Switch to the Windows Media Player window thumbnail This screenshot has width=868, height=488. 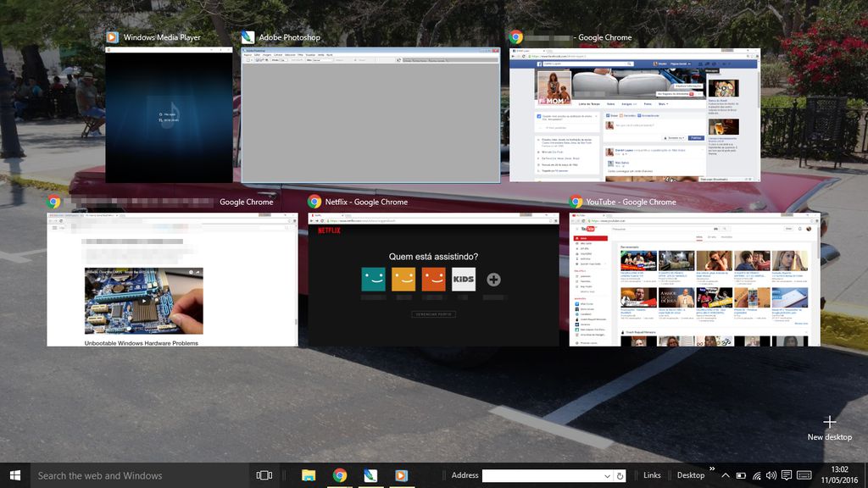point(169,114)
